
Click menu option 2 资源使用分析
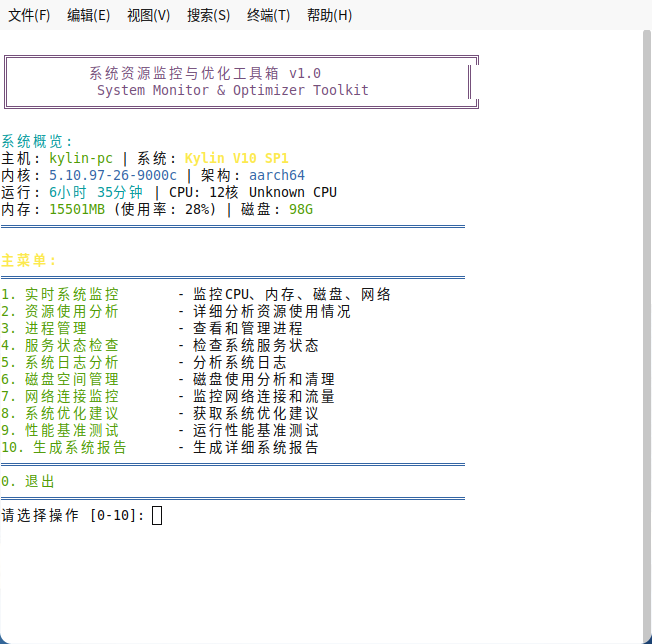coord(60,311)
